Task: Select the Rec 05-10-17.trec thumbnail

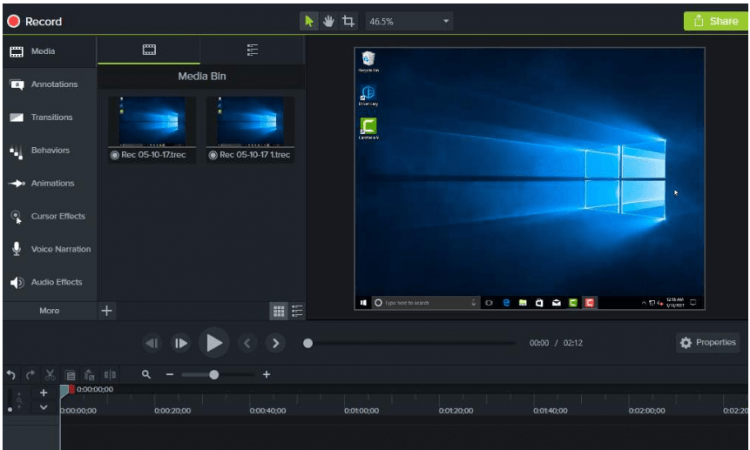Action: tap(152, 129)
